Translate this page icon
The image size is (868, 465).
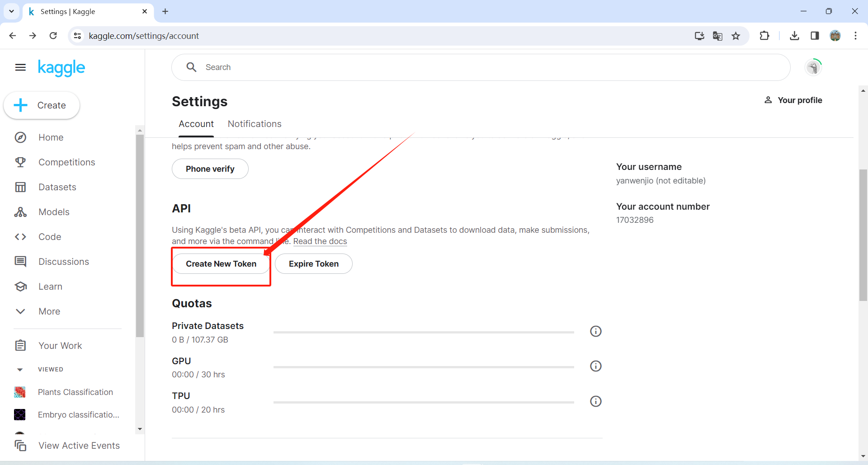717,36
